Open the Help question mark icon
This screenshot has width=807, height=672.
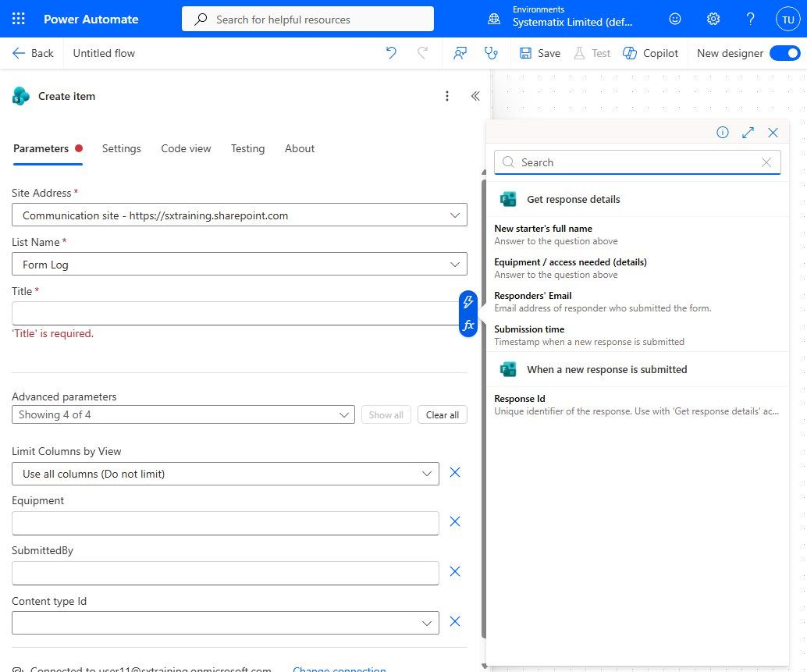click(x=750, y=19)
